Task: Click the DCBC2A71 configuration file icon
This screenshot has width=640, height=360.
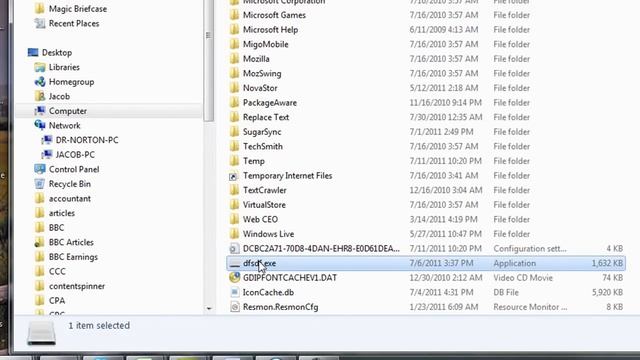Action: [x=234, y=249]
